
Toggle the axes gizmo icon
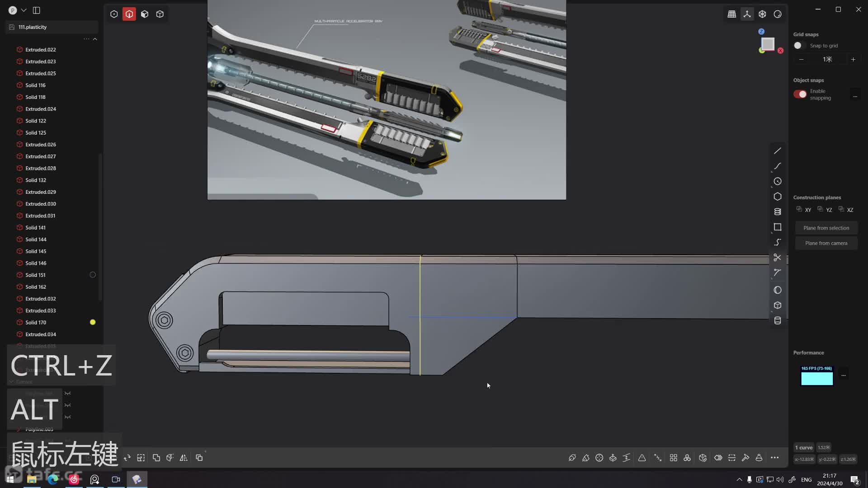tap(747, 14)
